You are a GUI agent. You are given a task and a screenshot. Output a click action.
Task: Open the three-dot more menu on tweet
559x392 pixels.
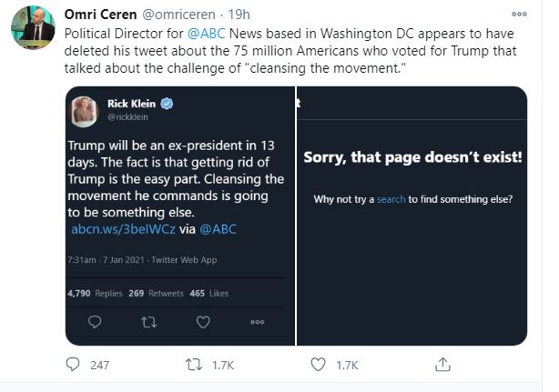519,14
